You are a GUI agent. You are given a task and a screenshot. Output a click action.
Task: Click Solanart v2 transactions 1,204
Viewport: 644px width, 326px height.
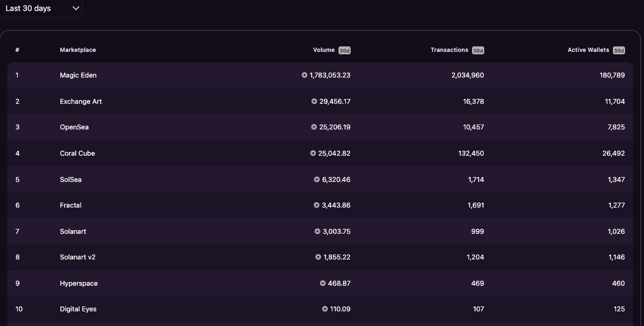(x=475, y=257)
